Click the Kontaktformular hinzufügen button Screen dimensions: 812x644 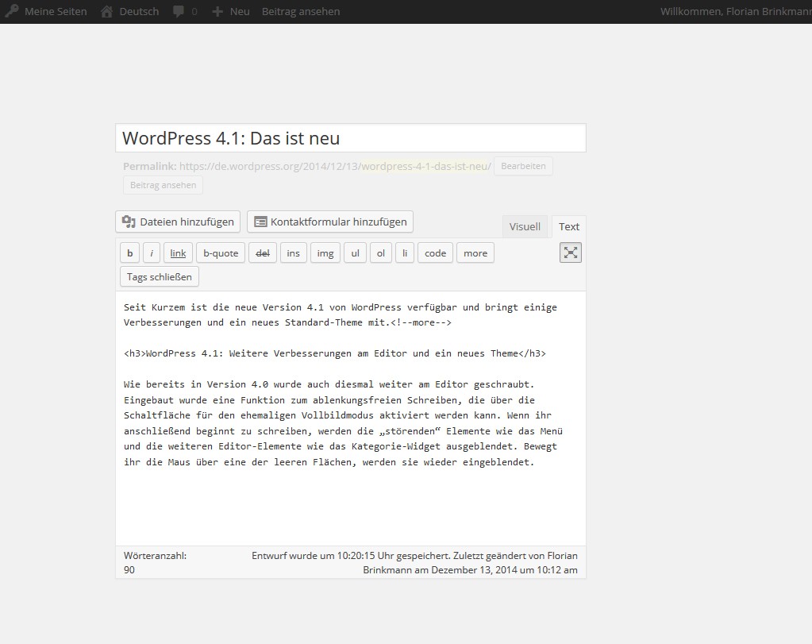[x=330, y=222]
